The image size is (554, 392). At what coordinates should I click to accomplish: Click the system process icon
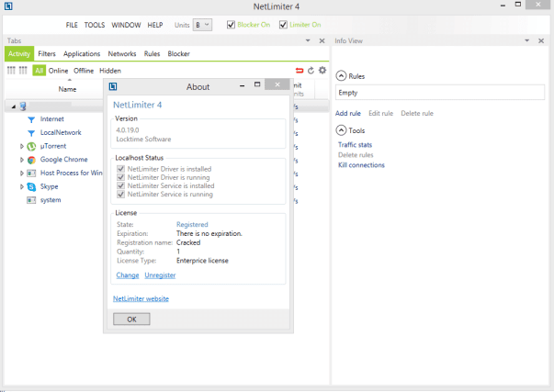point(31,200)
